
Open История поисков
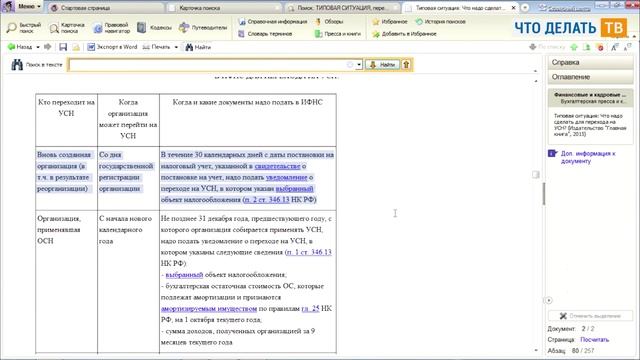(440, 22)
